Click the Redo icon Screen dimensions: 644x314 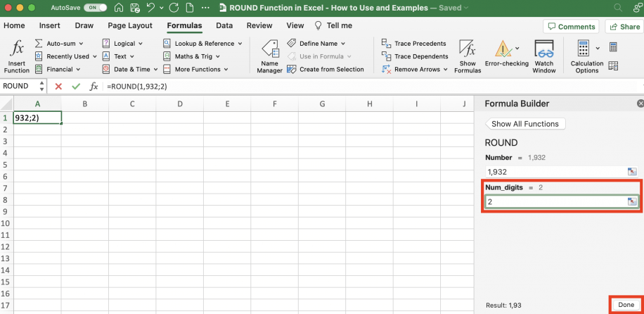click(x=174, y=8)
